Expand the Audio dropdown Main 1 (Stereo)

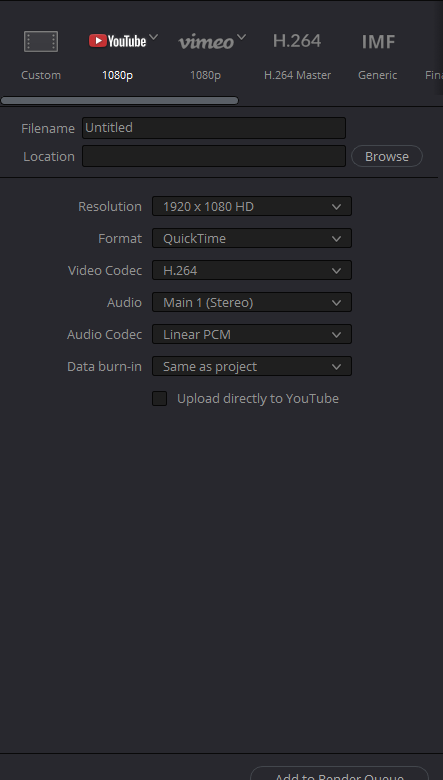point(252,302)
